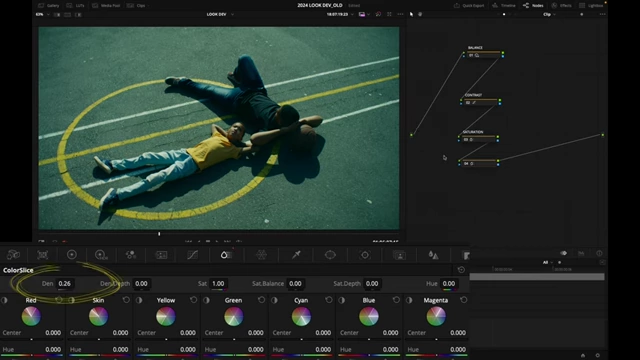Open the RGB Mixer palette
The height and width of the screenshot is (360, 640).
point(131,255)
